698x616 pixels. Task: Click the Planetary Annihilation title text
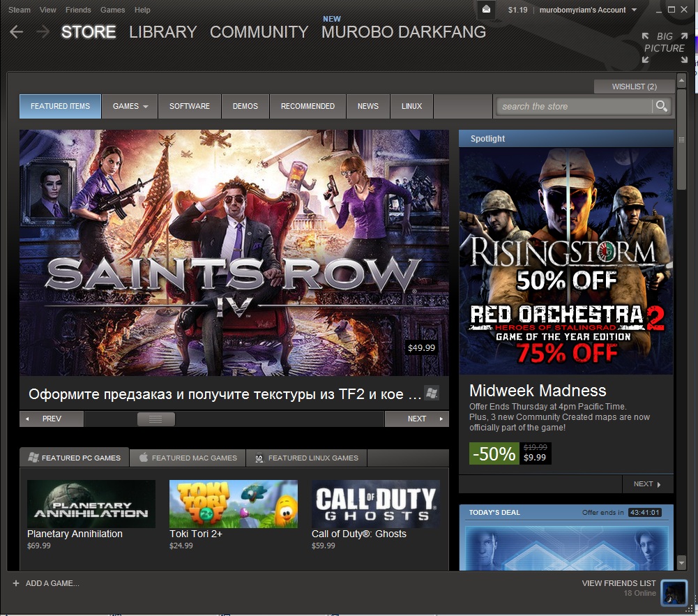point(75,534)
